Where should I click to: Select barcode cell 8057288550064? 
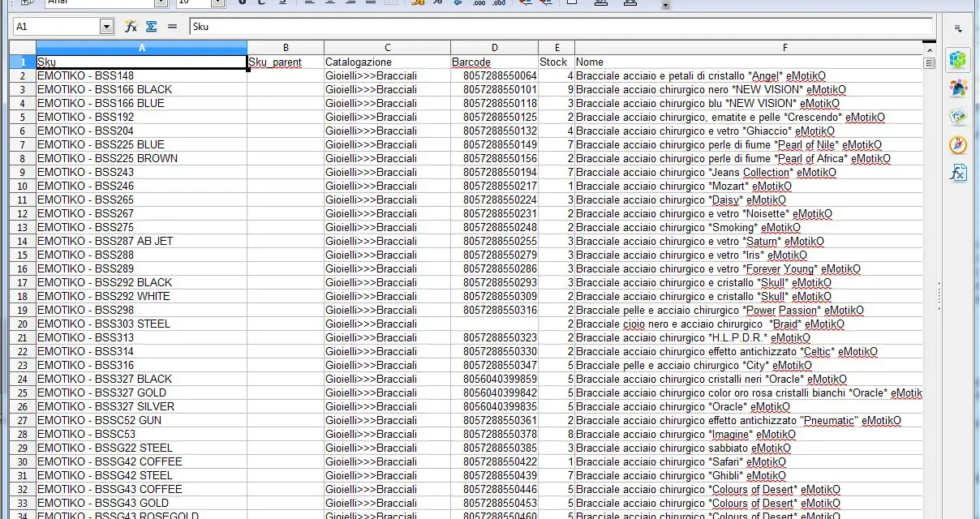tap(495, 75)
